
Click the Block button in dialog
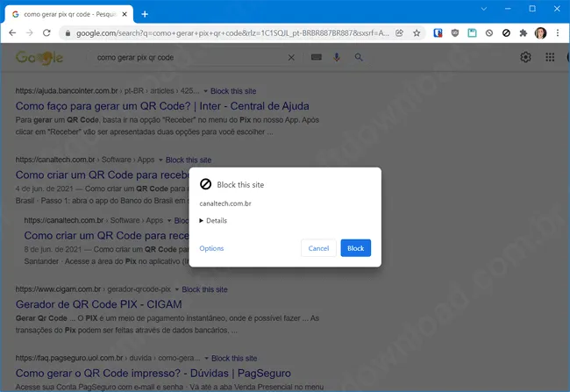pyautogui.click(x=355, y=248)
